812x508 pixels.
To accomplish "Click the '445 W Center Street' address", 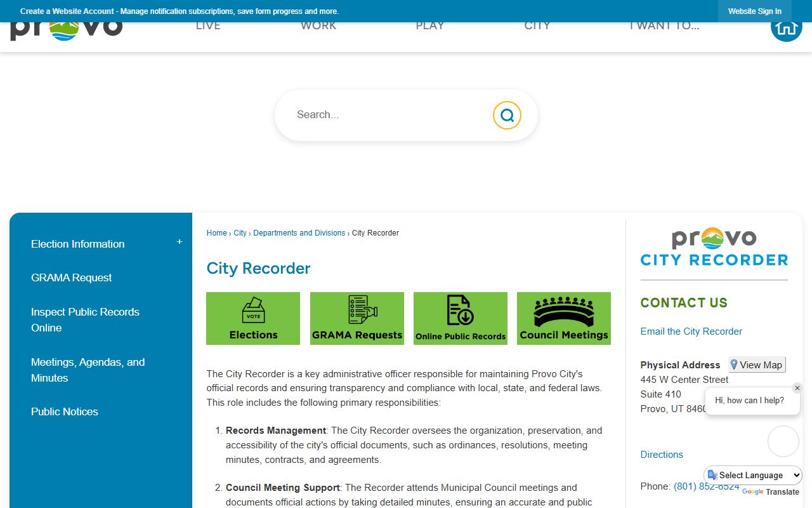I will click(684, 380).
